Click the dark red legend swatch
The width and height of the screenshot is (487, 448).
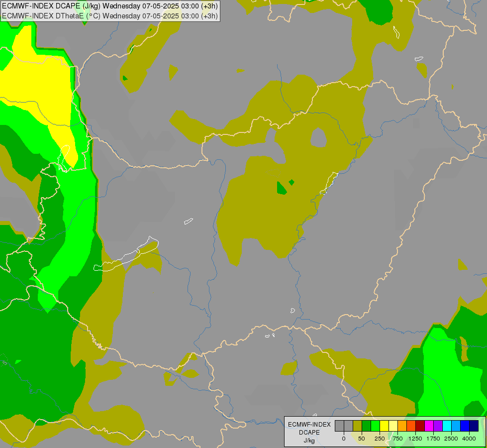click(x=420, y=426)
